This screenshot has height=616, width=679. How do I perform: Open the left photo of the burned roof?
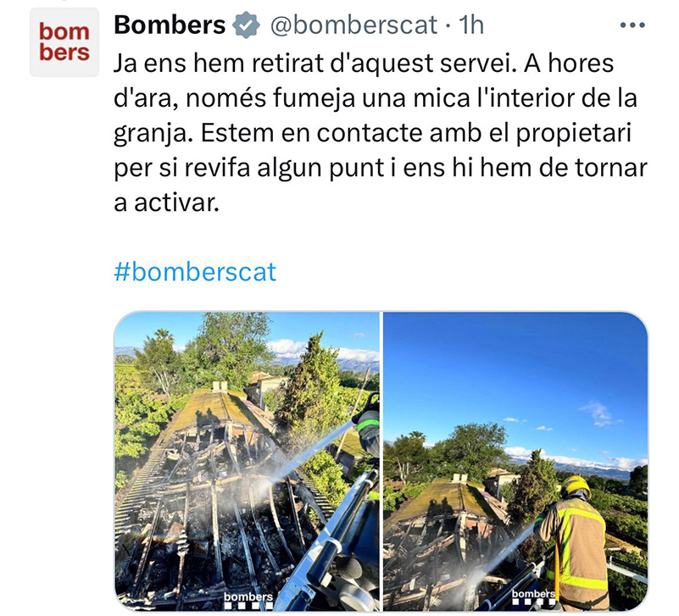(x=247, y=461)
